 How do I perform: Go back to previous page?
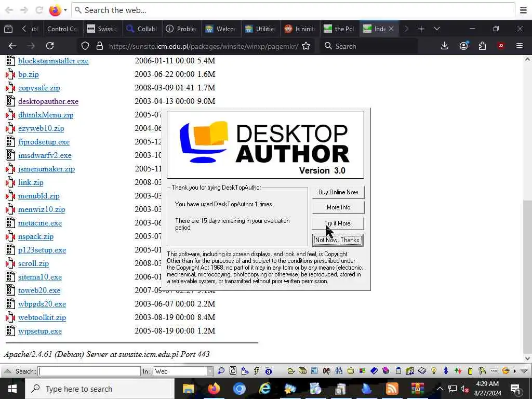click(x=12, y=46)
